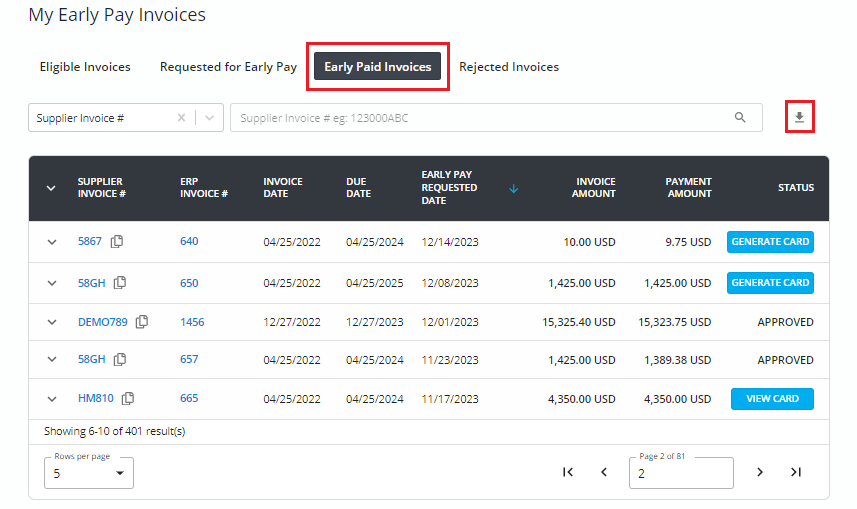Click the search magnifier icon
This screenshot has height=509, width=857.
pos(740,117)
